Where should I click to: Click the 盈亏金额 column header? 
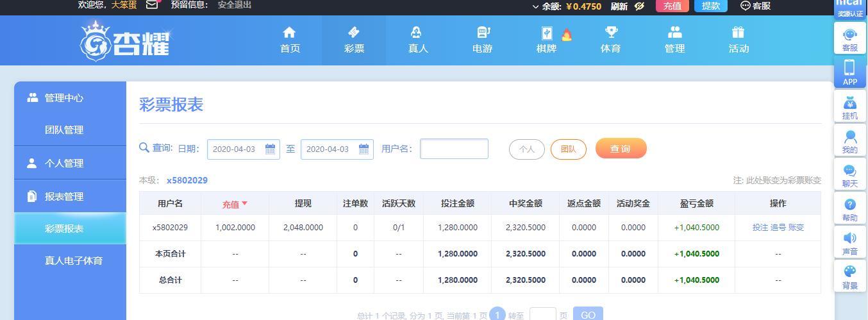click(x=696, y=203)
